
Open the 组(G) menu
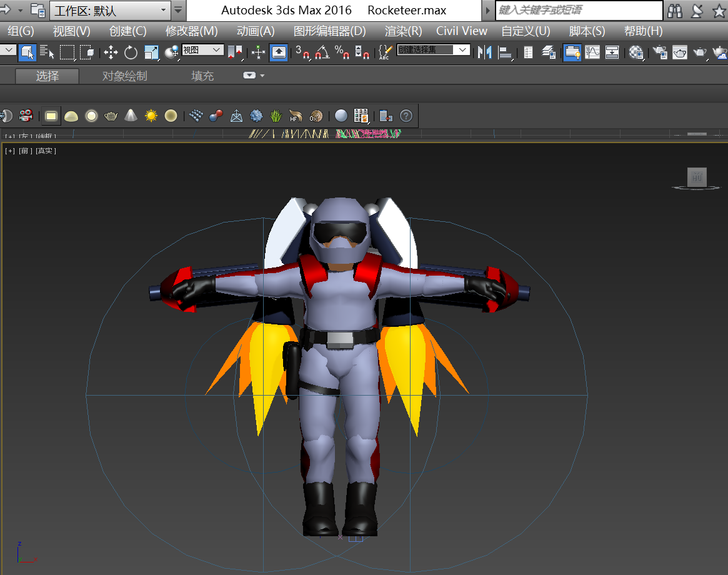21,31
